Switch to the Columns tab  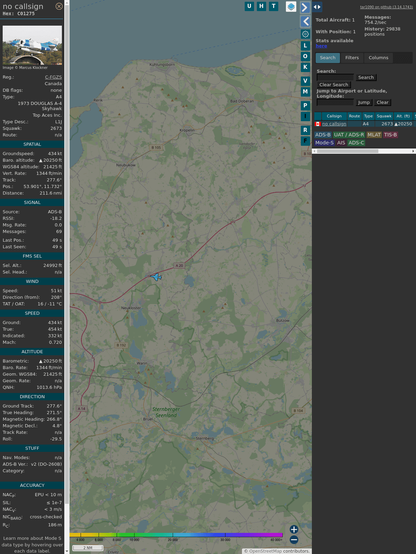378,58
